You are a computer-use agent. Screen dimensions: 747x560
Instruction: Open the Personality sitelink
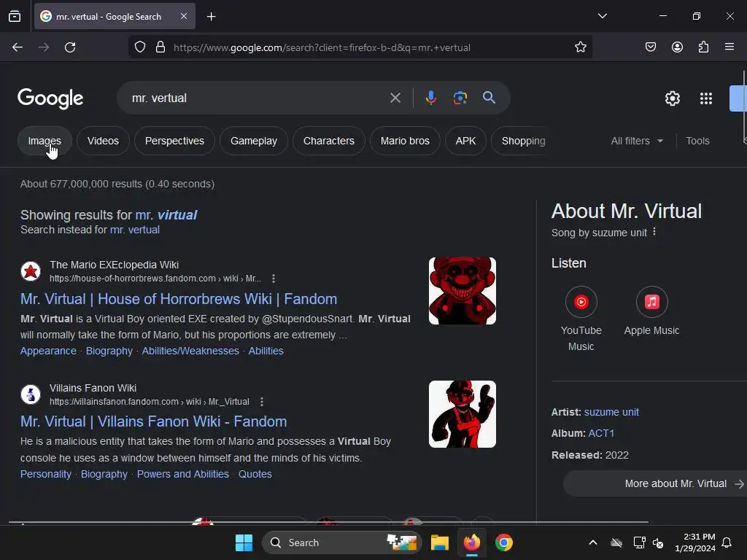coord(46,474)
